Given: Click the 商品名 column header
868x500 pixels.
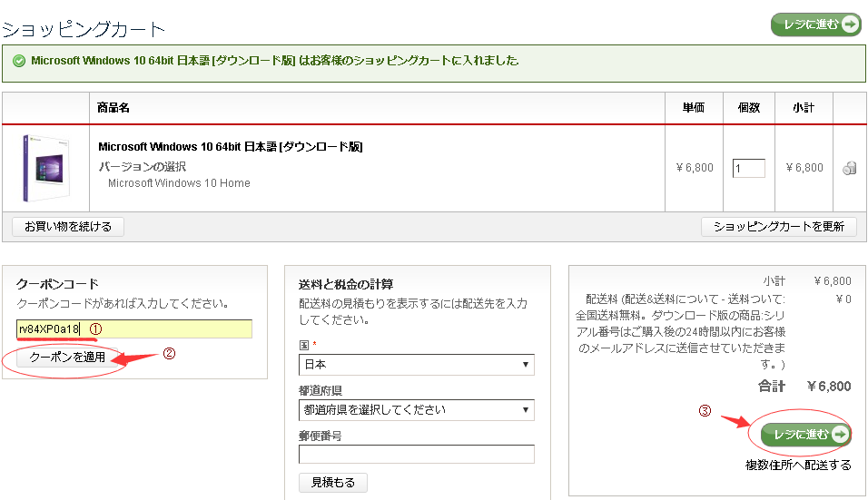Looking at the screenshot, I should pyautogui.click(x=113, y=108).
